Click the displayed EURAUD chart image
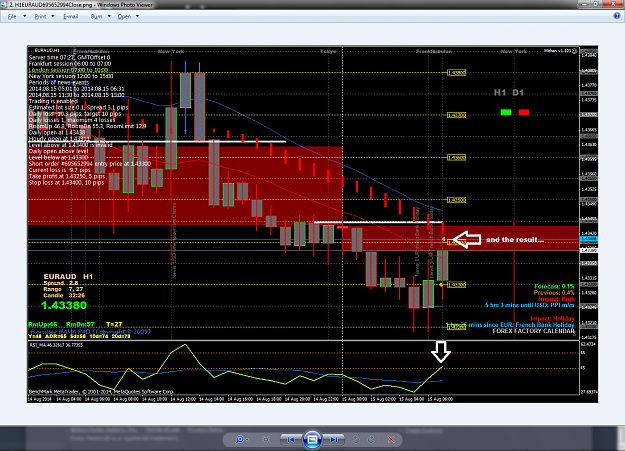Viewport: 625px width, 451px height. 312,224
